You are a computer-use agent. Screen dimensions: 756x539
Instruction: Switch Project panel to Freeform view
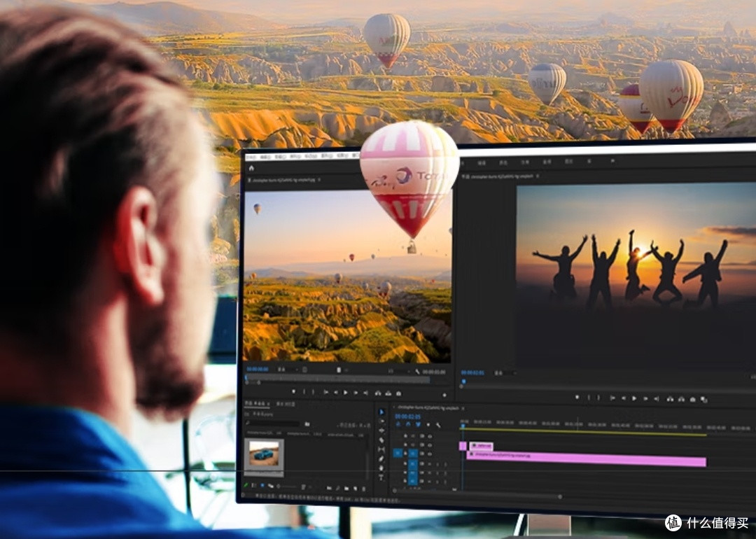pos(270,486)
